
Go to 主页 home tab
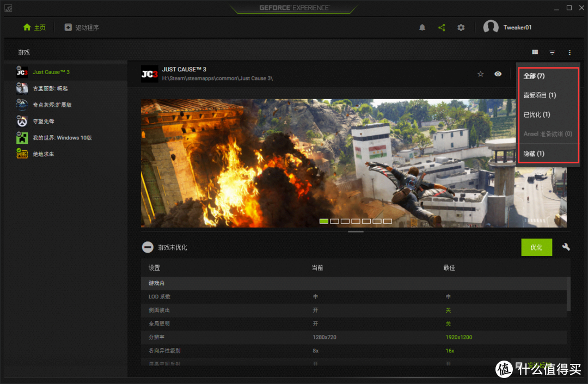point(34,27)
